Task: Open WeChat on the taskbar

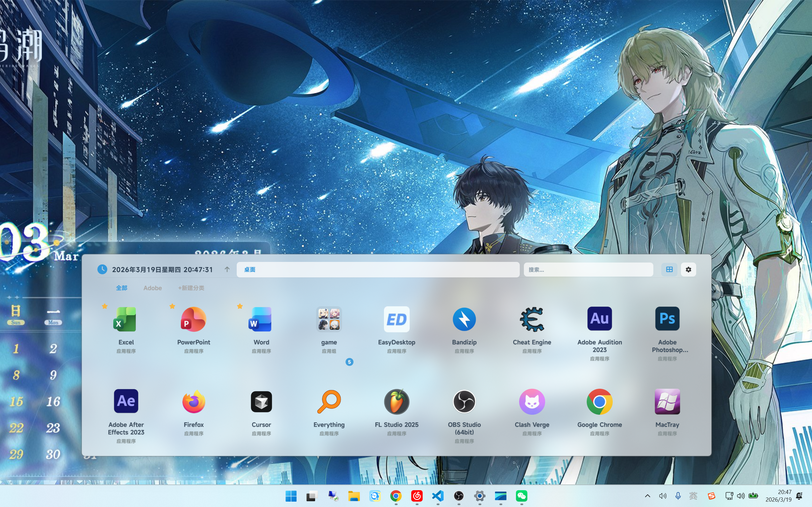Action: (x=521, y=496)
